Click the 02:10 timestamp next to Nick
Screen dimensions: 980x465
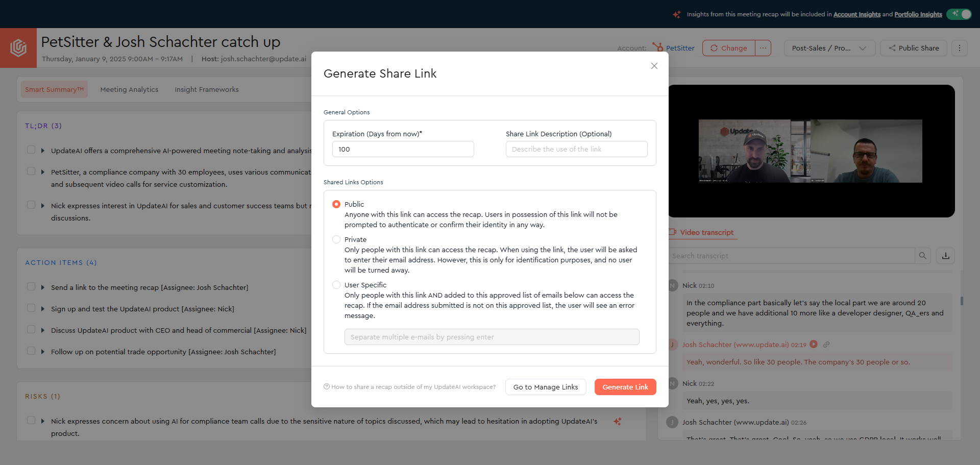pyautogui.click(x=706, y=286)
